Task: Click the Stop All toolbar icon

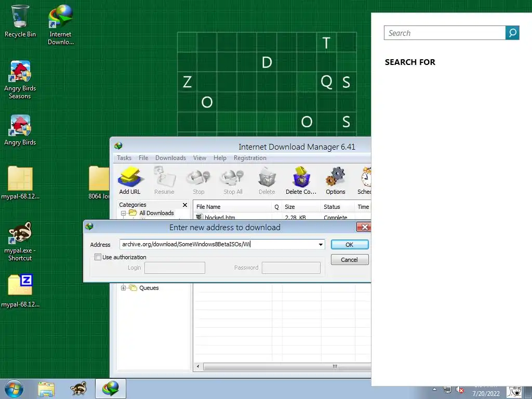Action: tap(233, 180)
